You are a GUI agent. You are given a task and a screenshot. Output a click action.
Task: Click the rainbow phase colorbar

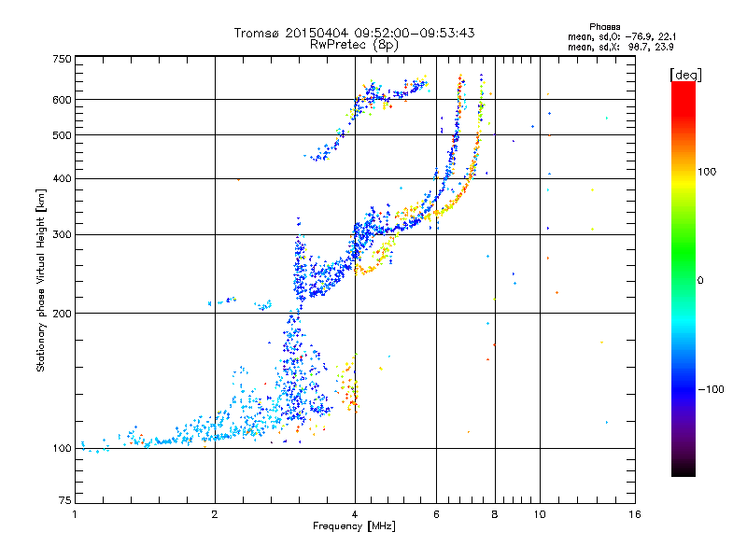[684, 278]
